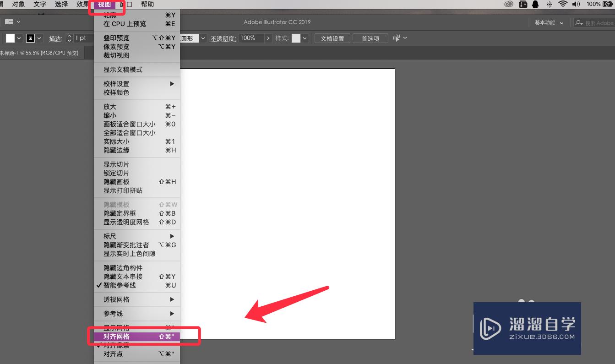The width and height of the screenshot is (615, 364).
Task: Choose 在 CPU 上预览 menu item
Action: pyautogui.click(x=137, y=24)
